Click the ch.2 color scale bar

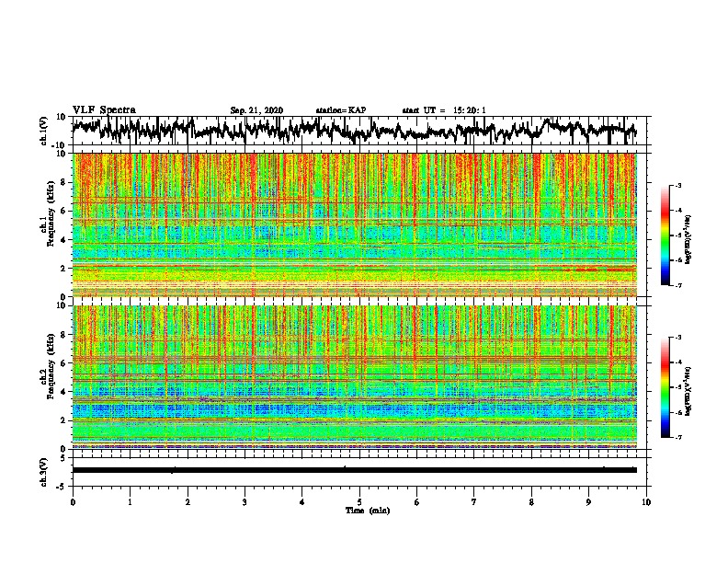coord(665,387)
